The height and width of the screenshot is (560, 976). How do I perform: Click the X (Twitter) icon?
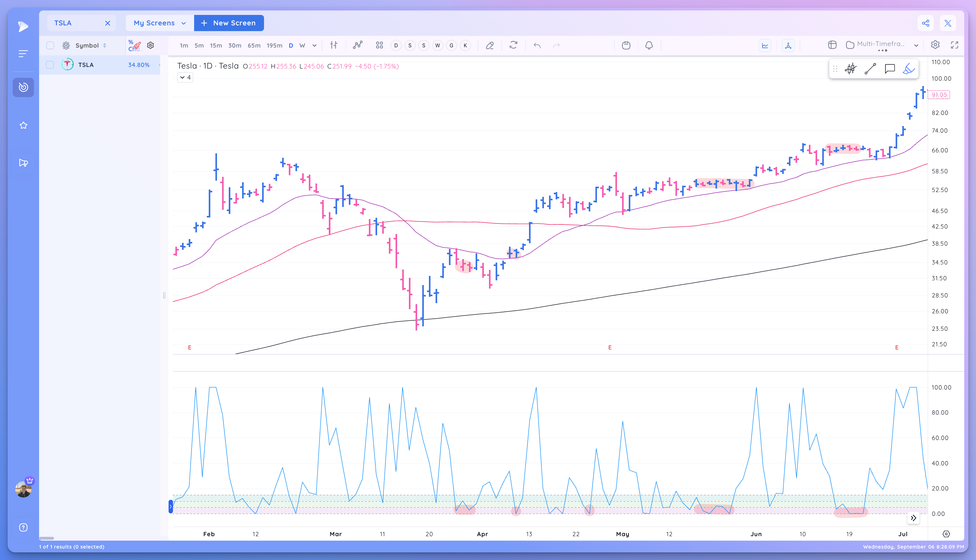947,23
